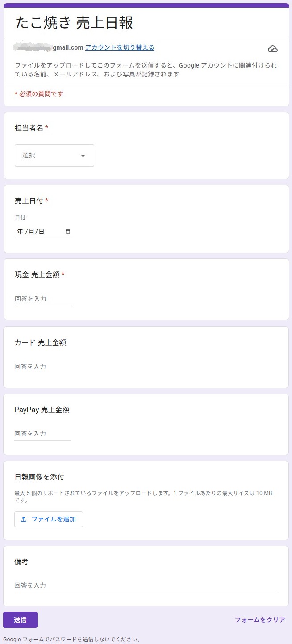Image resolution: width=292 pixels, height=644 pixels.
Task: Click the dropdown arrow beside 選択
Action: click(83, 156)
